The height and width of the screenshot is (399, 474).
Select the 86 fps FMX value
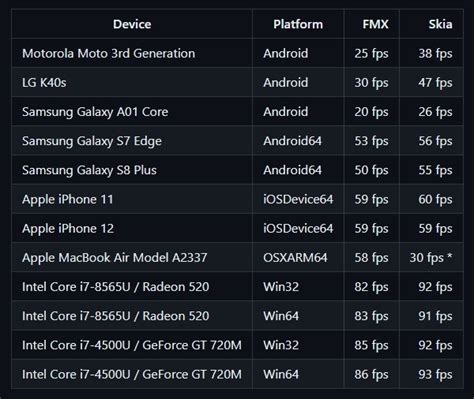point(371,374)
